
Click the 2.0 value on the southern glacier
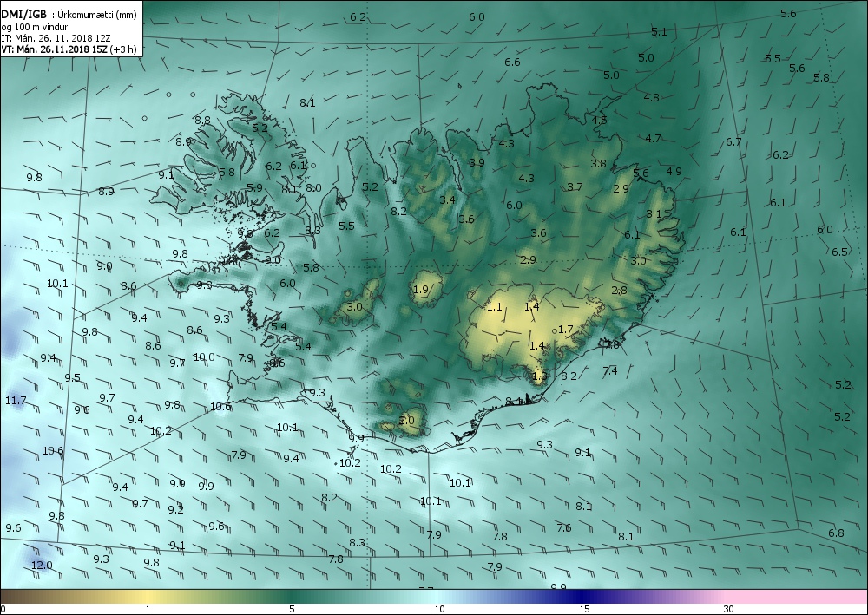click(407, 420)
